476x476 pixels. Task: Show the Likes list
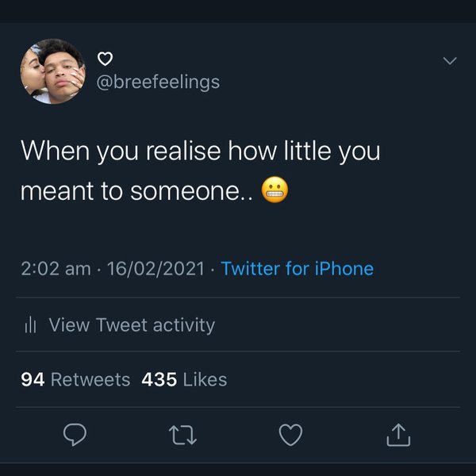pos(205,380)
